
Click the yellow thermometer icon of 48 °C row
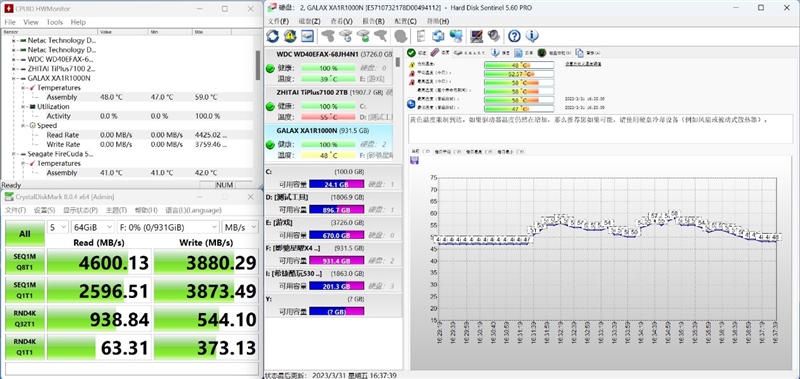(412, 65)
